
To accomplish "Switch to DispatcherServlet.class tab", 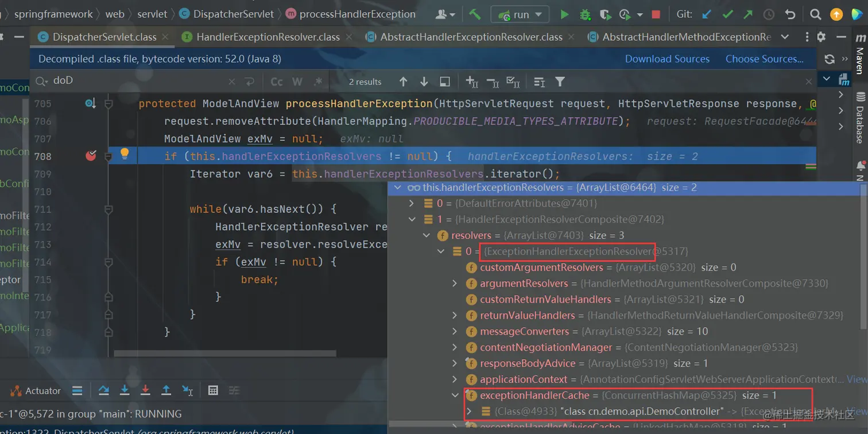I will (x=103, y=37).
